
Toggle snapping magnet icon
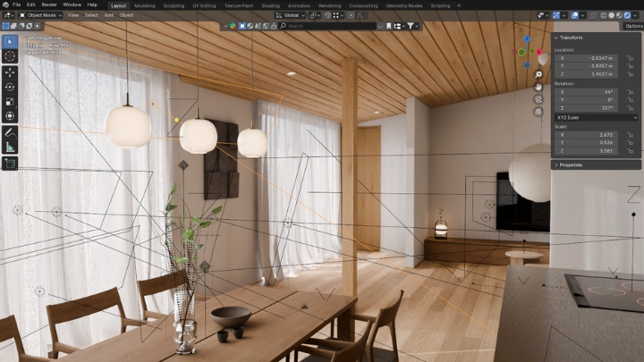[327, 15]
